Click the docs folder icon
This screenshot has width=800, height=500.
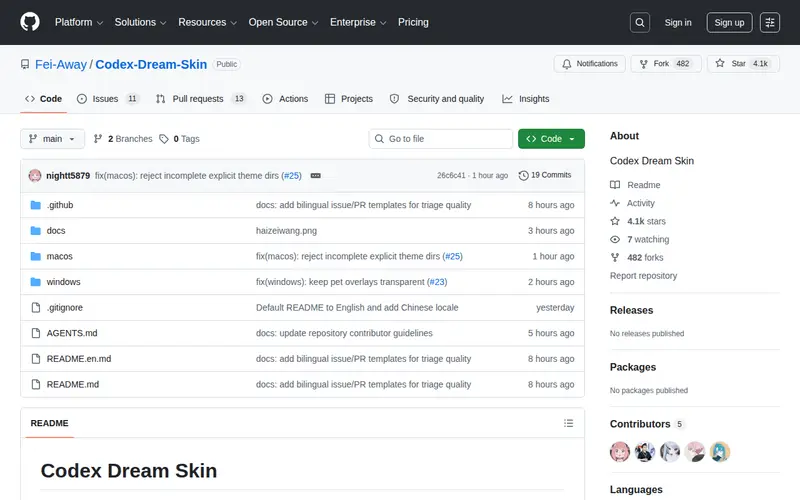point(35,231)
